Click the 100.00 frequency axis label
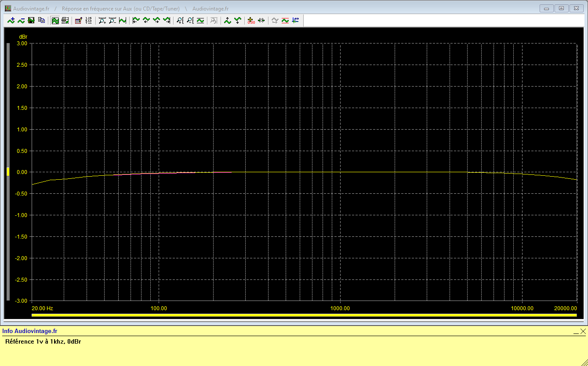This screenshot has height=366, width=588. 159,308
